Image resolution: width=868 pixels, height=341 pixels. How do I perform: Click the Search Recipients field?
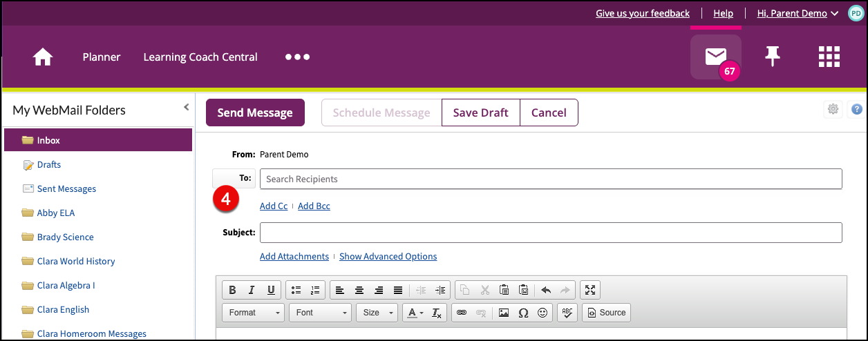550,179
